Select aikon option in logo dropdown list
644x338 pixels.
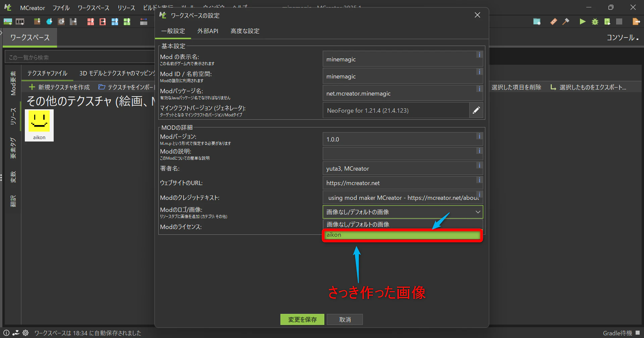[402, 235]
